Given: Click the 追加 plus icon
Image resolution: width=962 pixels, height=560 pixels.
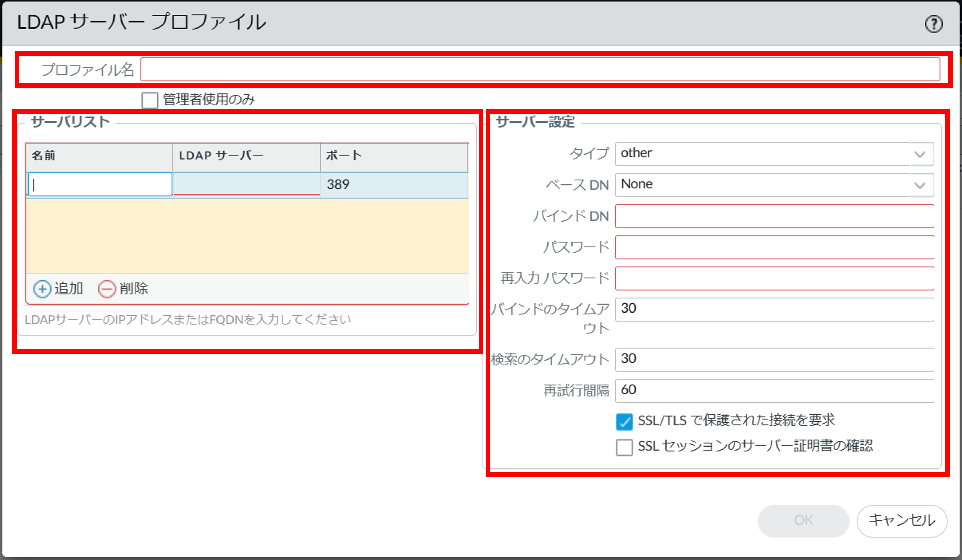Looking at the screenshot, I should point(42,289).
